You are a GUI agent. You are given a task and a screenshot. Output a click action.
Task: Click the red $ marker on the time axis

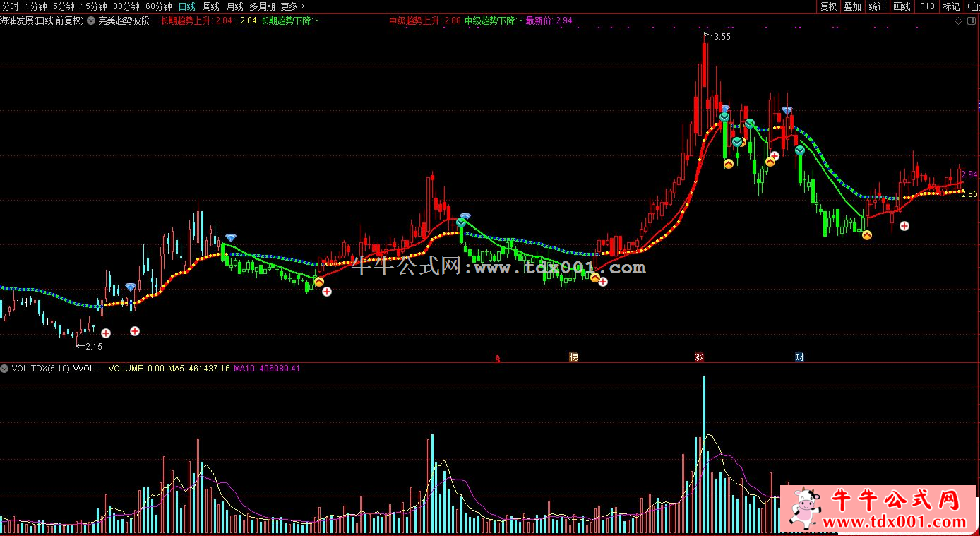point(498,357)
